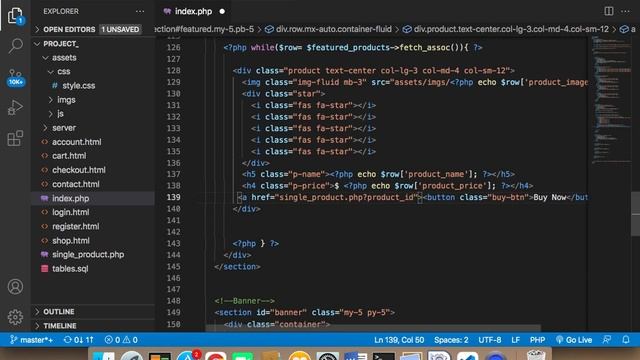Change language mode PHP in status bar
640x360 pixels.
(x=537, y=340)
